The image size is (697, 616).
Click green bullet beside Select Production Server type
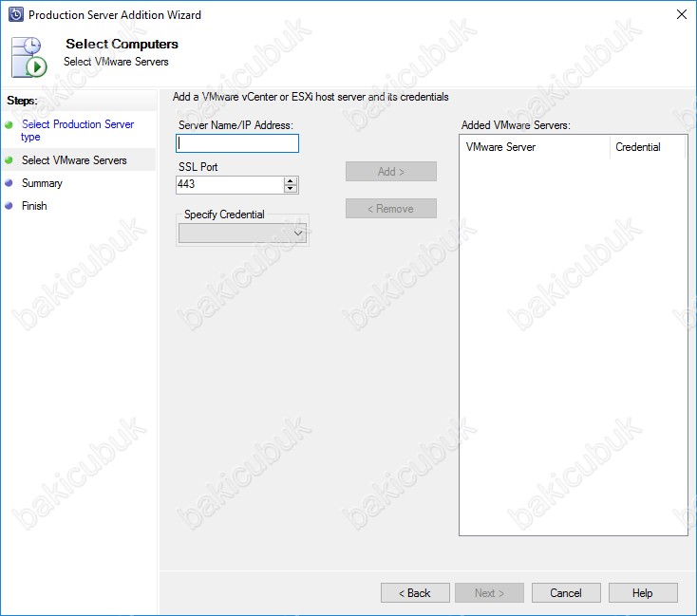9,125
